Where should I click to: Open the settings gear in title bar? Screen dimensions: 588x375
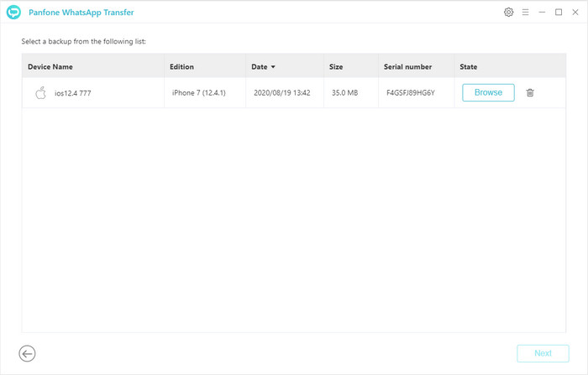[x=508, y=12]
